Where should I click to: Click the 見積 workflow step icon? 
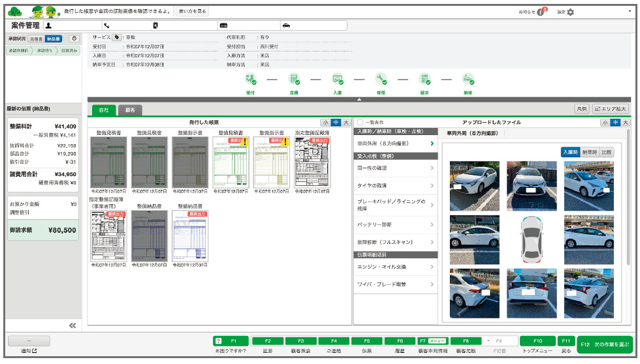coord(294,80)
